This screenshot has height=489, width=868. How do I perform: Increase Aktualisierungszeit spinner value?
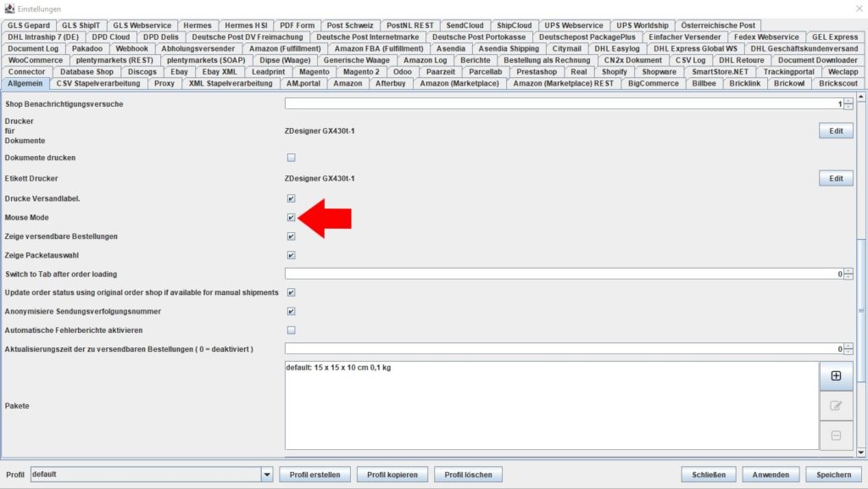[848, 347]
